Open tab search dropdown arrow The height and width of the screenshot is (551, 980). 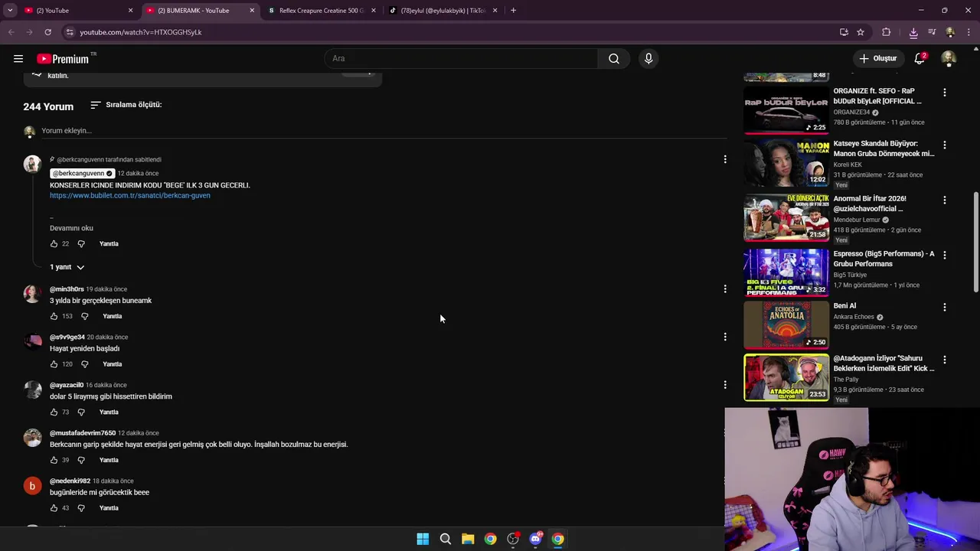coord(10,11)
